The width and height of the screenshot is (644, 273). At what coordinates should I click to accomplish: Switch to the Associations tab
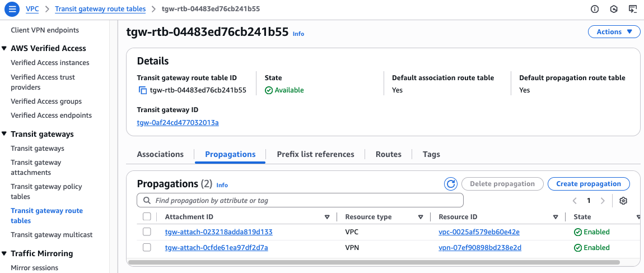click(160, 154)
